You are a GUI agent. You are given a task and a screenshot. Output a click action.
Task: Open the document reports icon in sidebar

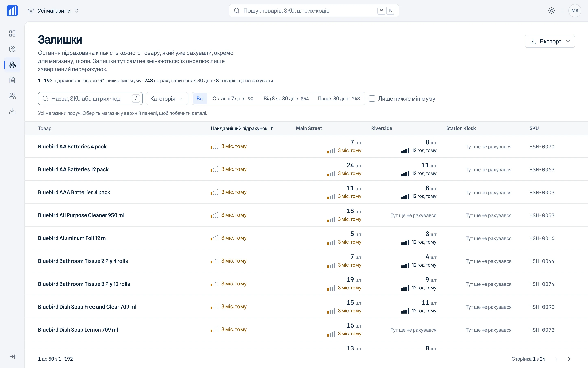pyautogui.click(x=12, y=80)
